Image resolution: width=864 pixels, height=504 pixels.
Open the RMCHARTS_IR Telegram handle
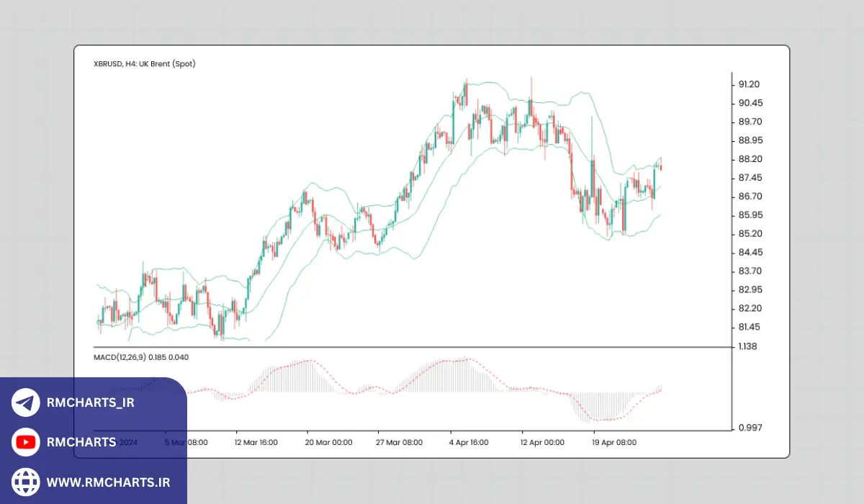point(91,402)
